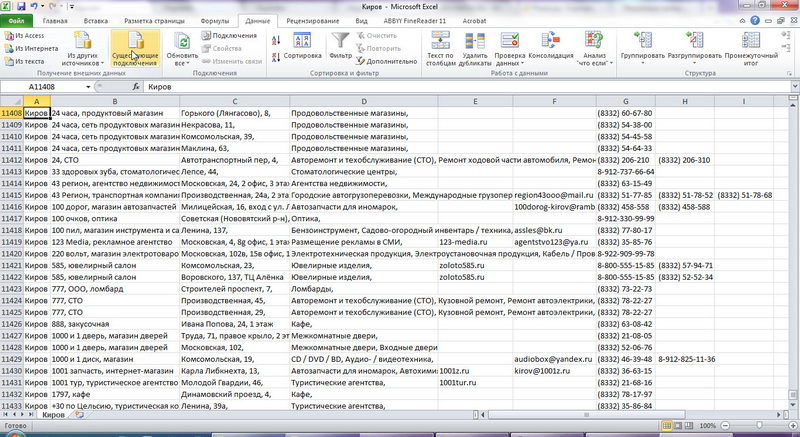Image resolution: width=800 pixels, height=437 pixels.
Task: Launch Текст по столбцам wizard
Action: click(440, 49)
